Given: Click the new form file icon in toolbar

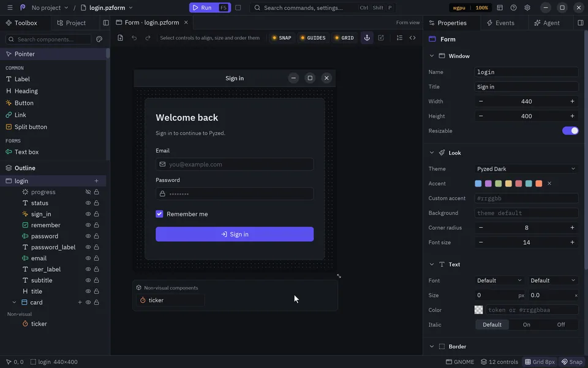Looking at the screenshot, I should [121, 37].
